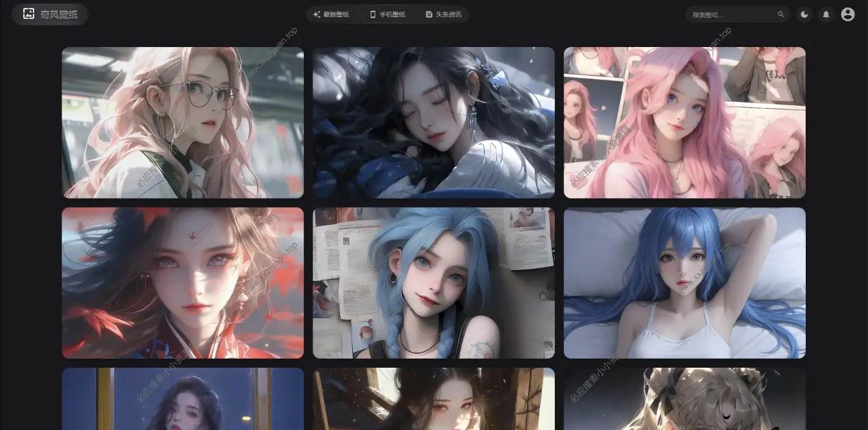The width and height of the screenshot is (868, 430).
Task: Open the glasses girl wallpaper thumbnail
Action: [183, 122]
